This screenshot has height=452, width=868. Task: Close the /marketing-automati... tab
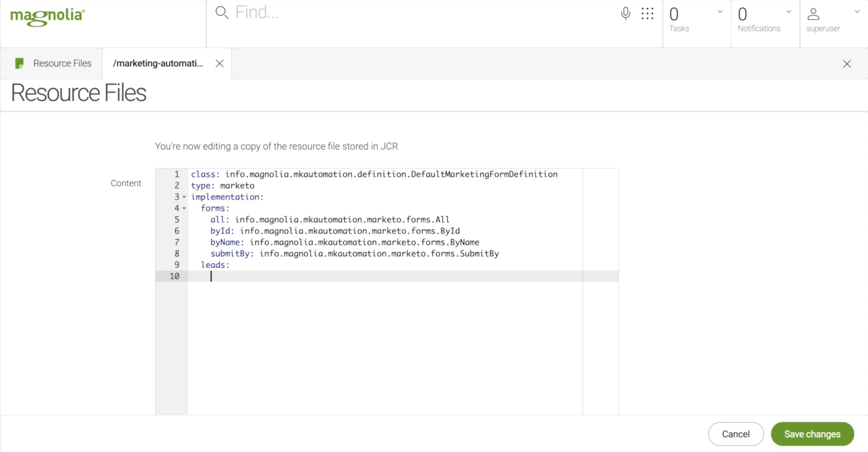tap(220, 63)
